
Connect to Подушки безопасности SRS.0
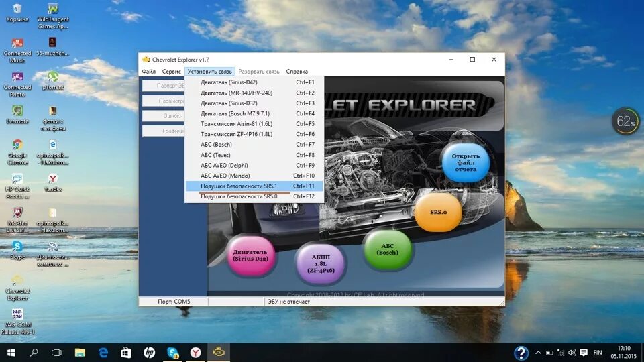pyautogui.click(x=254, y=196)
